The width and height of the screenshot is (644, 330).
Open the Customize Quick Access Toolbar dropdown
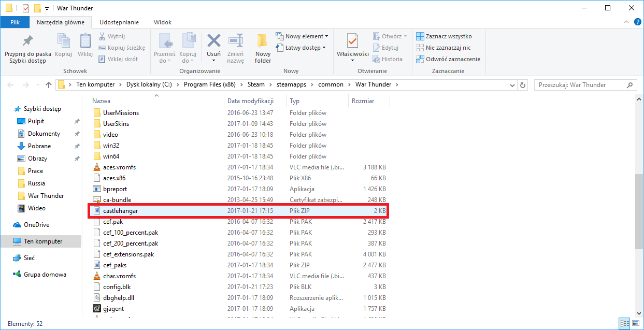tap(47, 8)
